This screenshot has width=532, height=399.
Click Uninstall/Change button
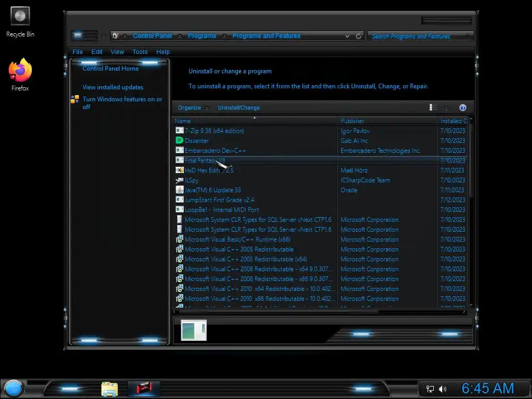click(x=239, y=108)
